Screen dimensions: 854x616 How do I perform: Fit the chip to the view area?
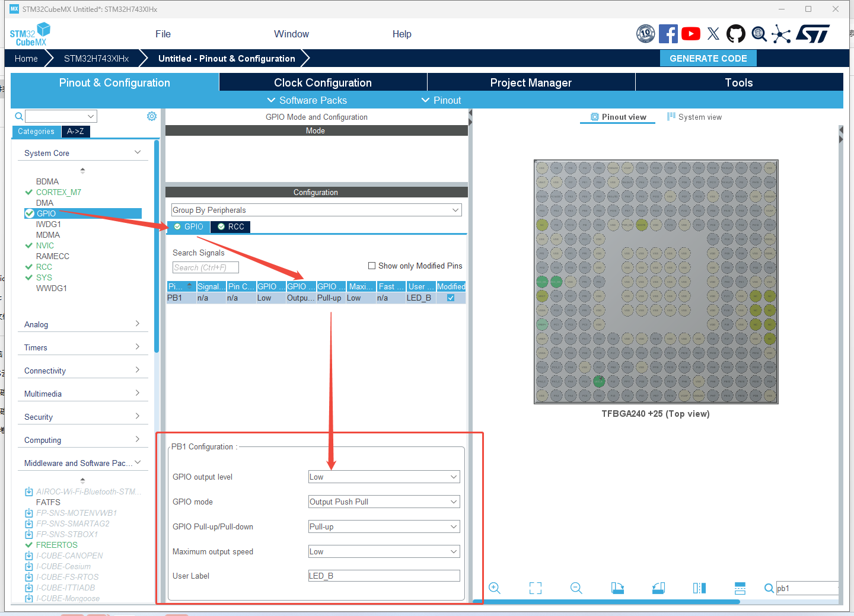536,588
